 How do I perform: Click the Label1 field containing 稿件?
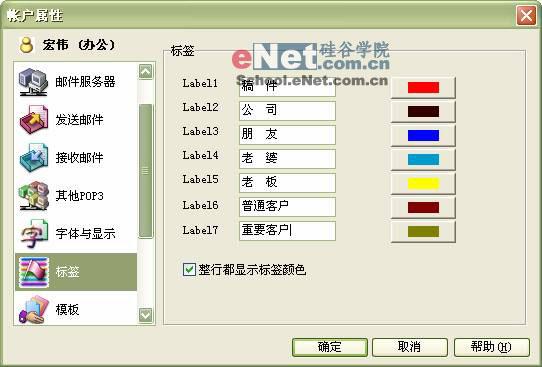pos(287,87)
